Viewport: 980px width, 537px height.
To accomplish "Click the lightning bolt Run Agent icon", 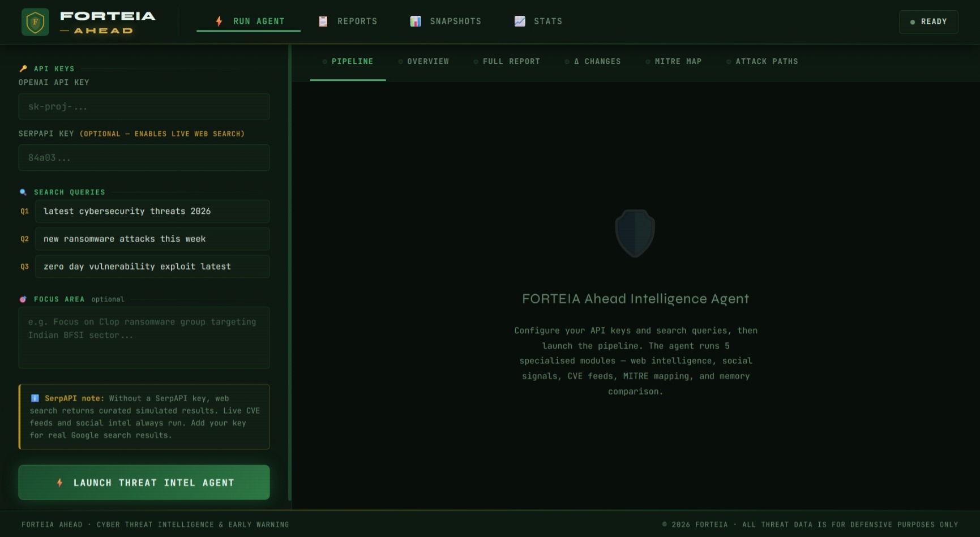I will pos(219,22).
